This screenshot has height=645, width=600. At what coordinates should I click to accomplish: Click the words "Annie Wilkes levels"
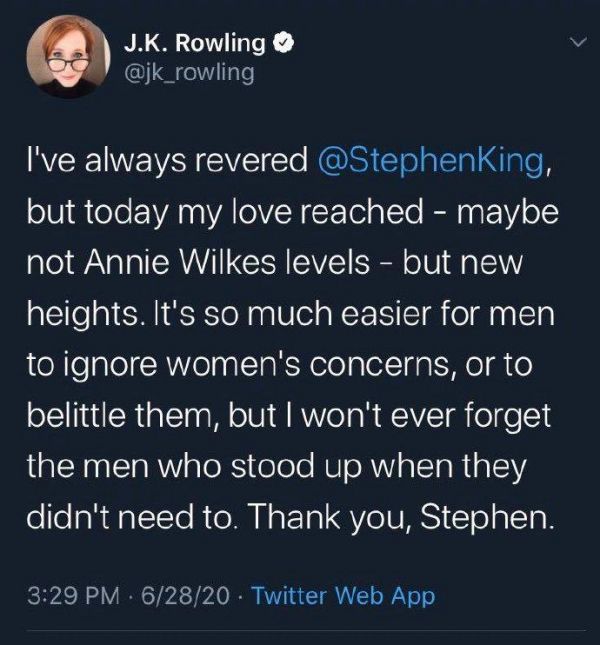[x=227, y=262]
